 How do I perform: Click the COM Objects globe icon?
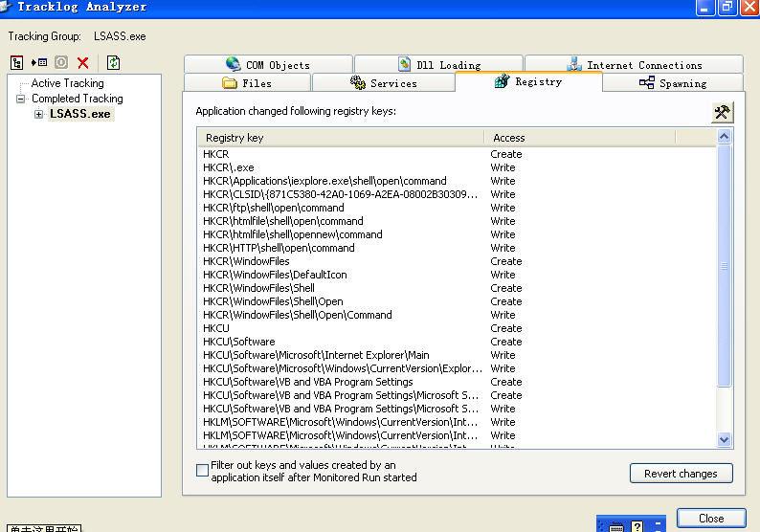pos(234,64)
